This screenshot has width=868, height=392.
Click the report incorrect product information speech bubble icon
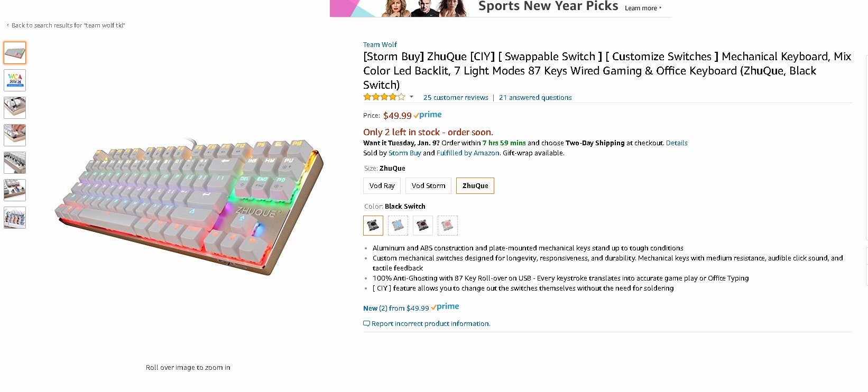[366, 324]
